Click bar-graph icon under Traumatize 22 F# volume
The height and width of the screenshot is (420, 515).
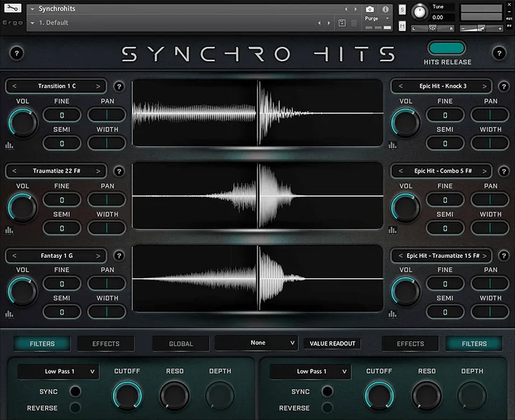click(9, 230)
